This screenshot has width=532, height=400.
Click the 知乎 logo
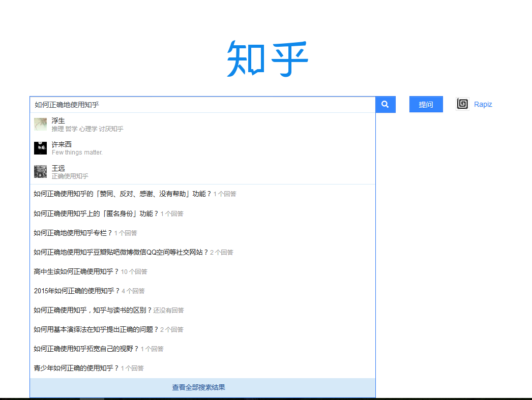[268, 59]
